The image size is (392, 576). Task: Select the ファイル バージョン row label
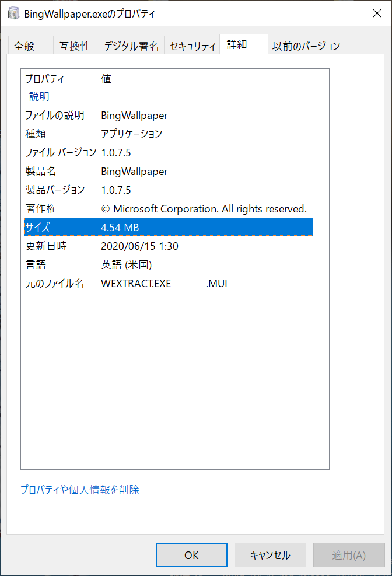pos(61,152)
